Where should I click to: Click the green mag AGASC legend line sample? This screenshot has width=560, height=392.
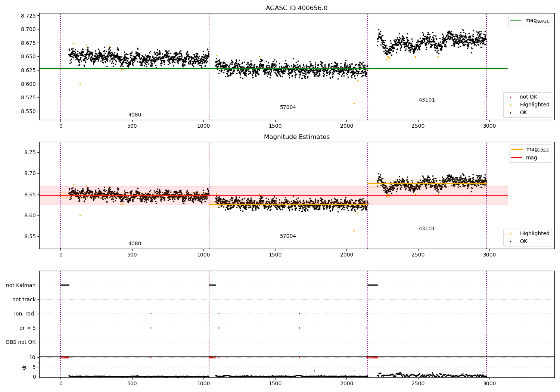coord(516,21)
